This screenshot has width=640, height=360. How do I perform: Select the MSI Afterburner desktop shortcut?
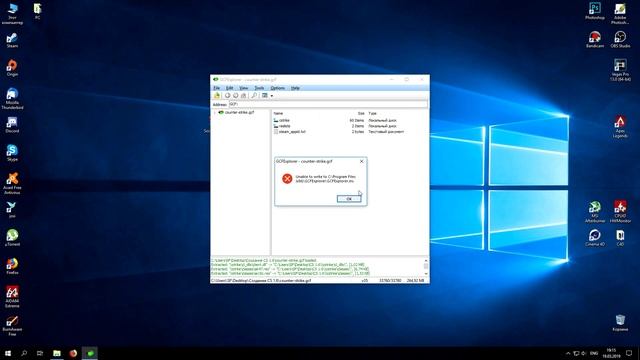pyautogui.click(x=595, y=212)
